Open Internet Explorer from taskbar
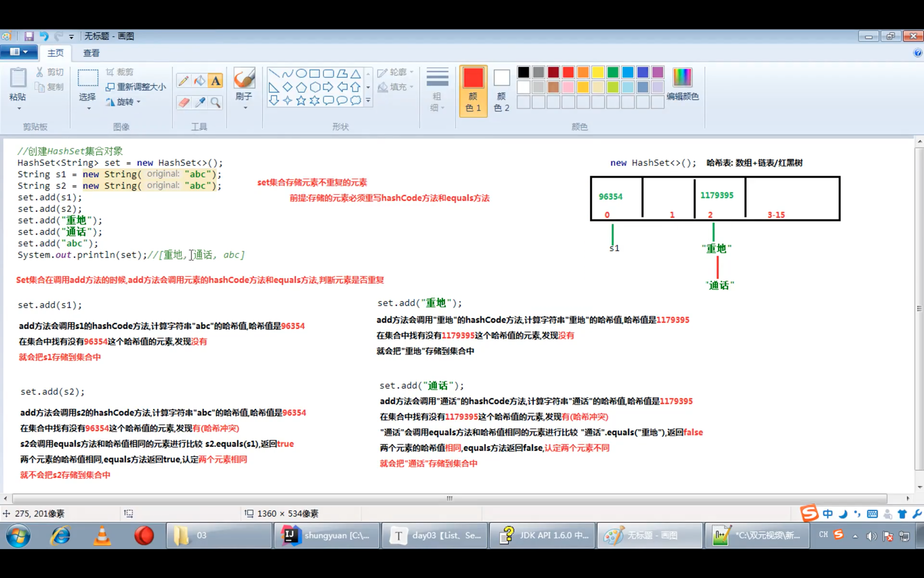Viewport: 924px width, 578px height. [x=61, y=536]
